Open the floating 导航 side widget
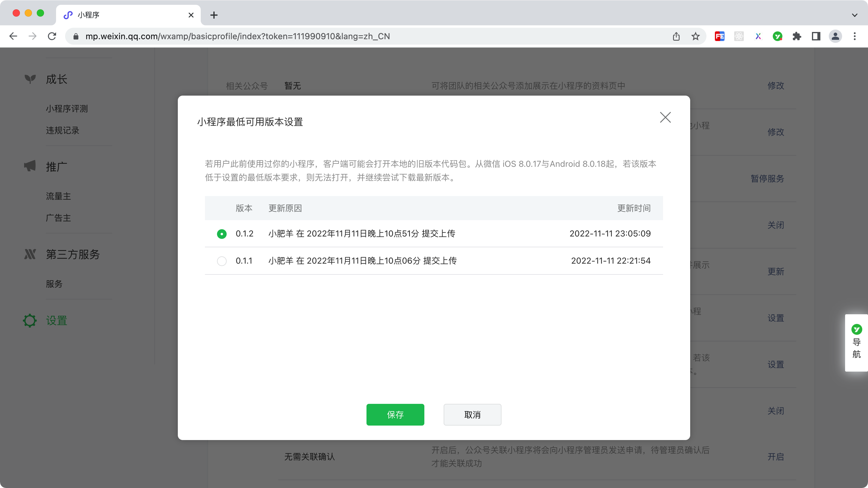 (x=856, y=343)
